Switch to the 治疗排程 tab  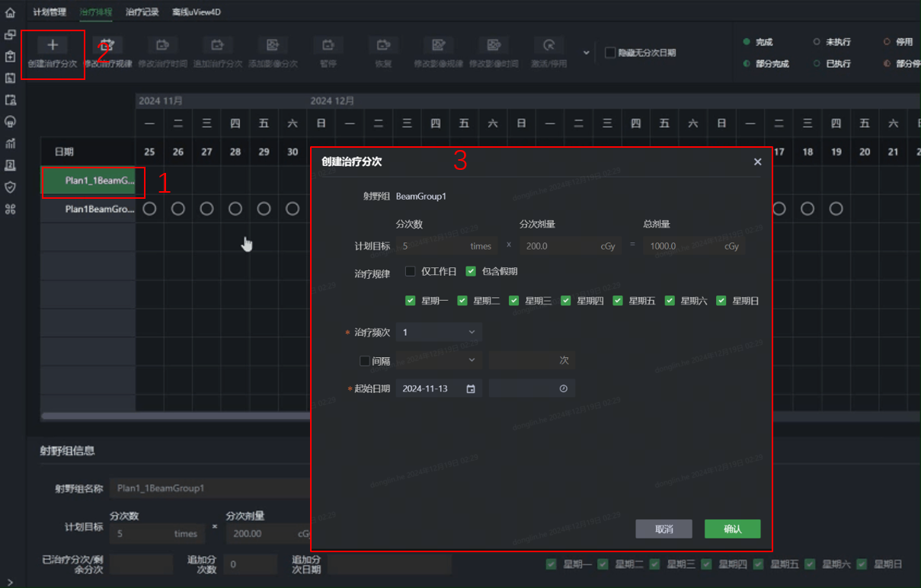click(96, 12)
